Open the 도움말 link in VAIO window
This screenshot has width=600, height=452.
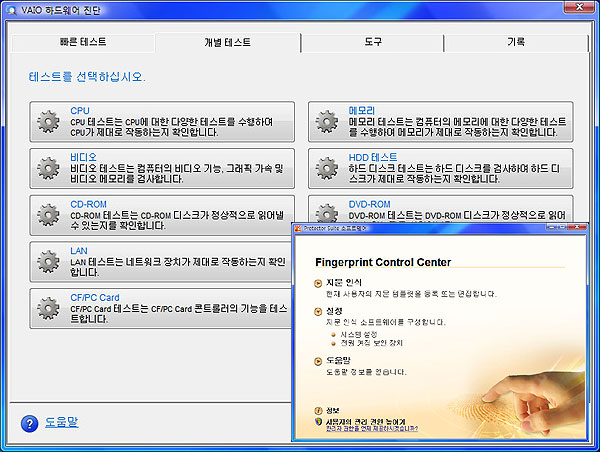62,422
